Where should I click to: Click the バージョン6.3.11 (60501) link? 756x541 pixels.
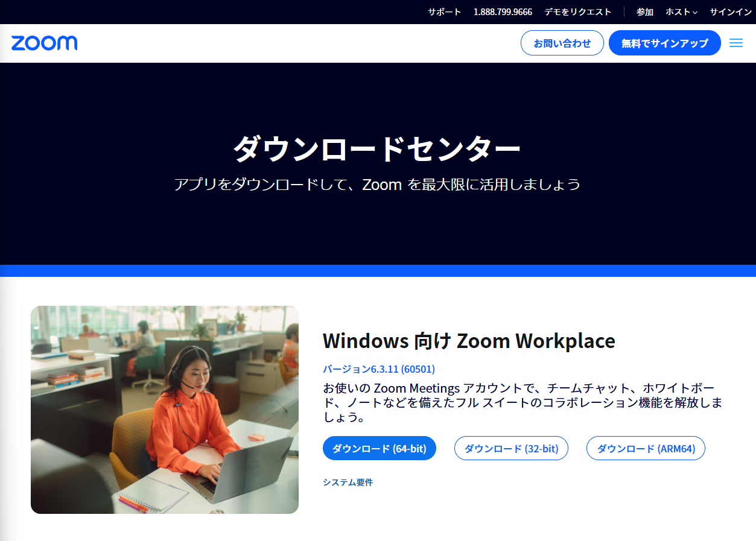tap(379, 369)
